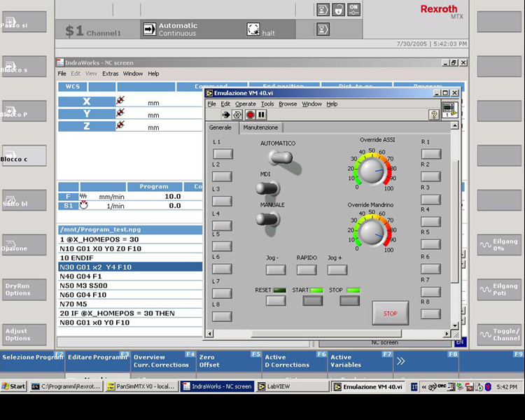Click the Bluetooth icon in system tray
Image resolution: width=525 pixels, height=420 pixels.
pyautogui.click(x=488, y=387)
